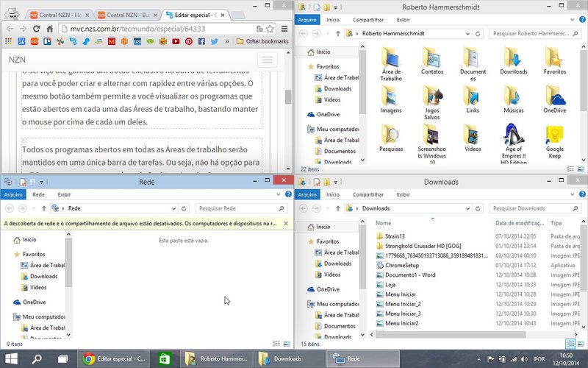Screen dimensions: 588x368
Task: Open Other bookmarks folder in Chrome
Action: click(262, 41)
